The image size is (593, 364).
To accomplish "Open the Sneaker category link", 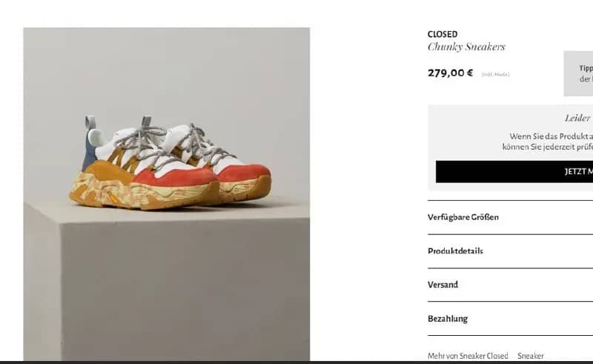I will click(531, 356).
